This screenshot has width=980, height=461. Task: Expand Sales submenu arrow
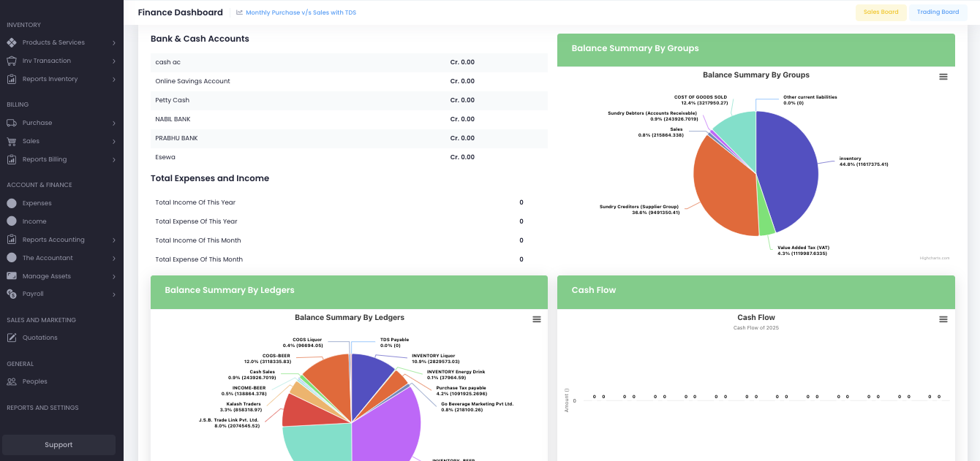point(114,142)
